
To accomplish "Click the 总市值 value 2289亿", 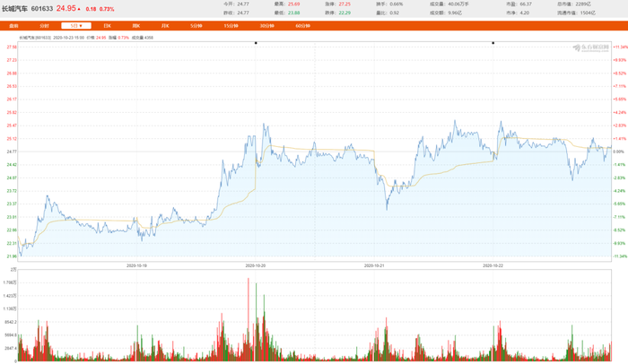I will point(583,4).
